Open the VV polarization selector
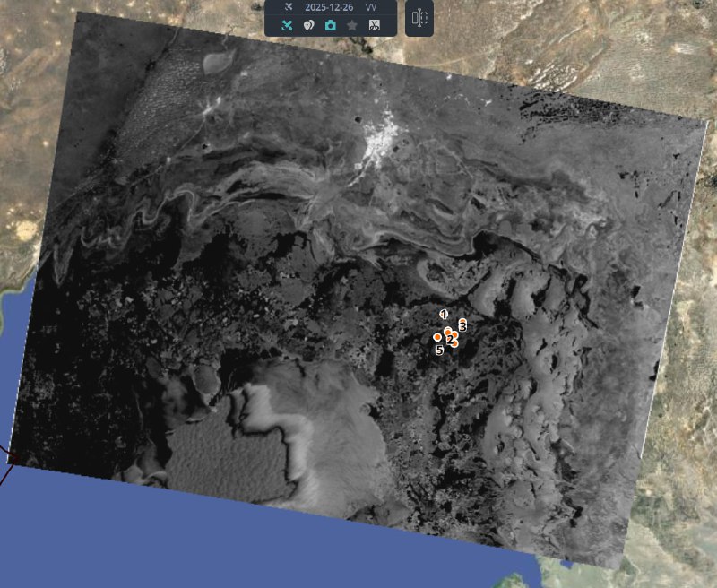Image resolution: width=717 pixels, height=588 pixels. [371, 6]
